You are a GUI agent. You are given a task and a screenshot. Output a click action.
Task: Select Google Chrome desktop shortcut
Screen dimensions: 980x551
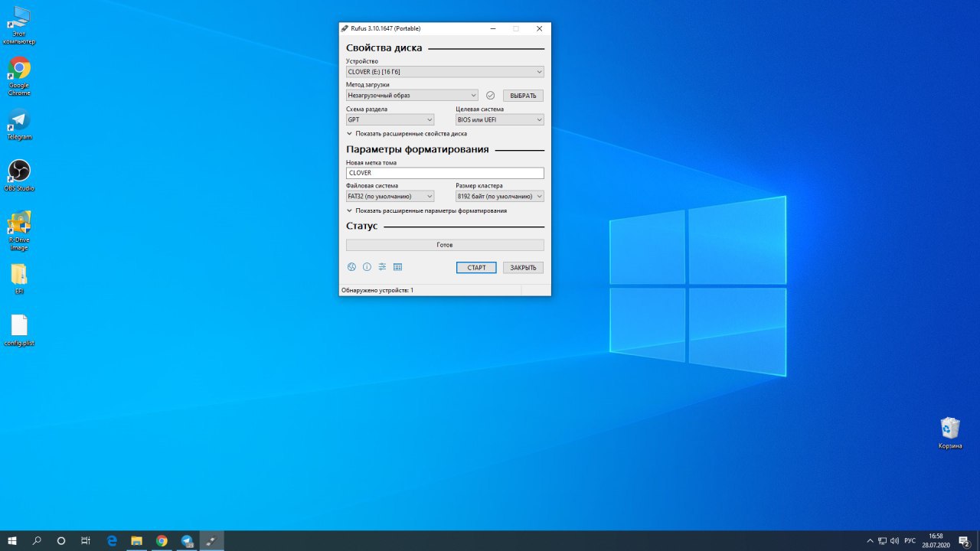(19, 77)
